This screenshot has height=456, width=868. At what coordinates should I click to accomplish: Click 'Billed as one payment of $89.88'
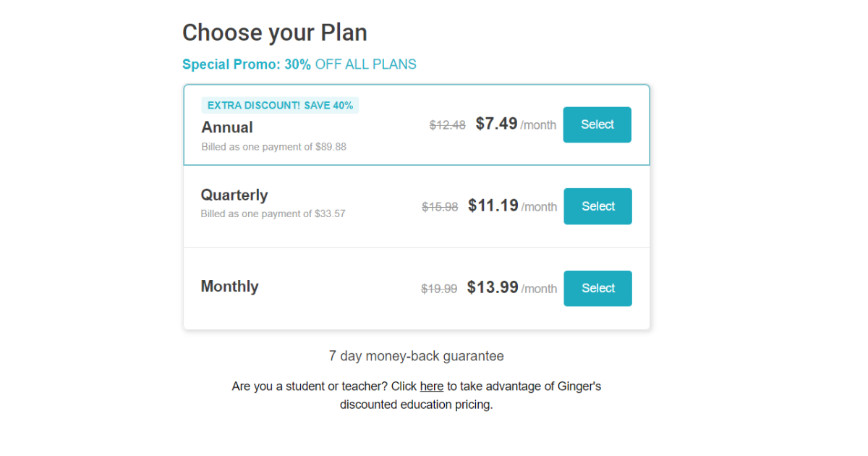click(x=273, y=146)
